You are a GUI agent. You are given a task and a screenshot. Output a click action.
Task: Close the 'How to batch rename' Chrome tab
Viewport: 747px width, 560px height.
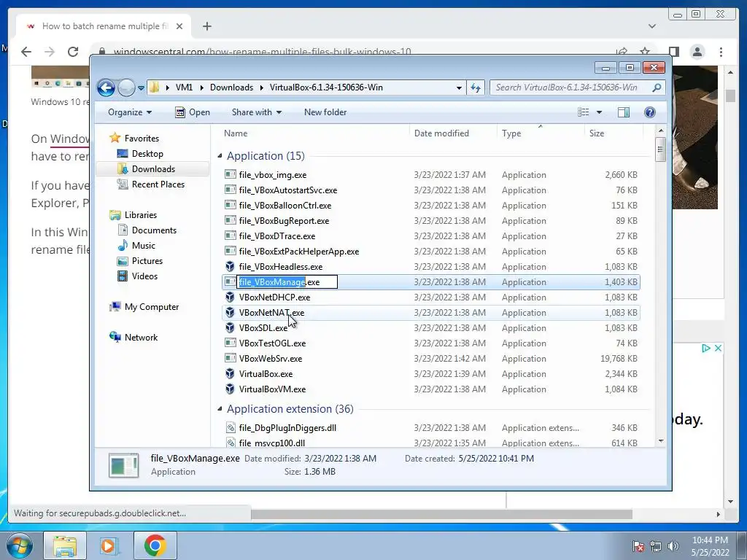(x=179, y=26)
